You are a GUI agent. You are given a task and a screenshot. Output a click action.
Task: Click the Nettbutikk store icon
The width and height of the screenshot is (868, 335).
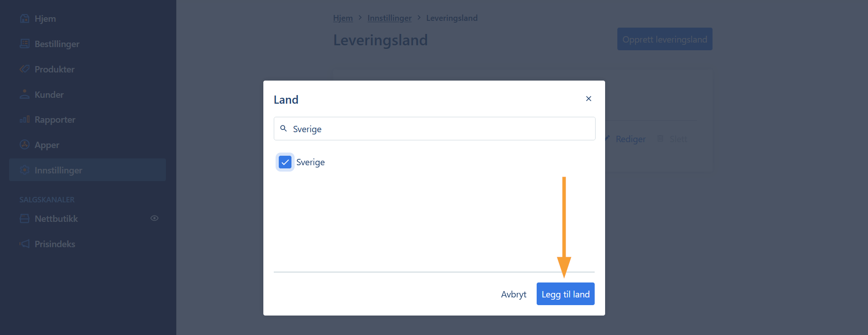point(24,219)
